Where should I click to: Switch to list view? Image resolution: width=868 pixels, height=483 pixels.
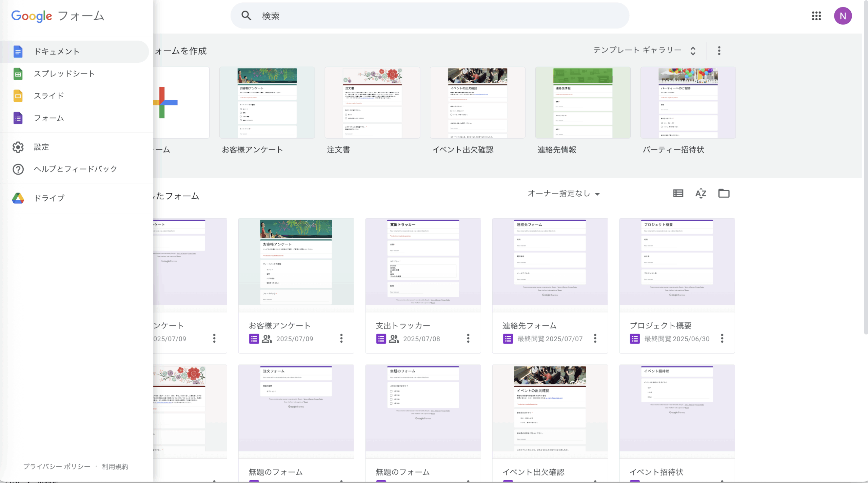pyautogui.click(x=678, y=194)
